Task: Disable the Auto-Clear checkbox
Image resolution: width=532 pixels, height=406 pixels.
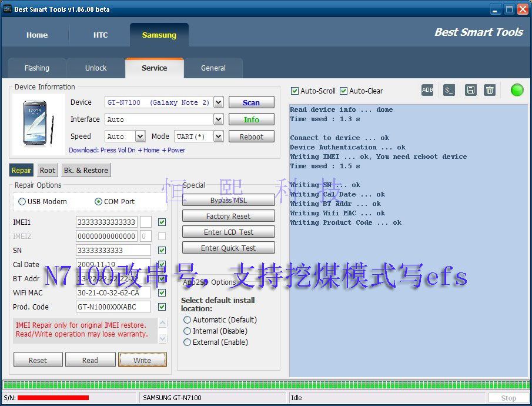Action: [344, 91]
